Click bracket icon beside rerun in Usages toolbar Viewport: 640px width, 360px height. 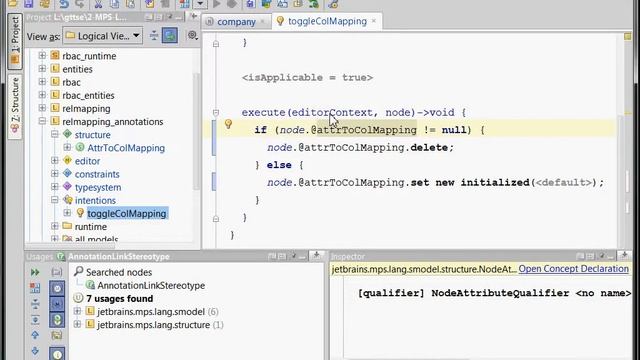[57, 272]
